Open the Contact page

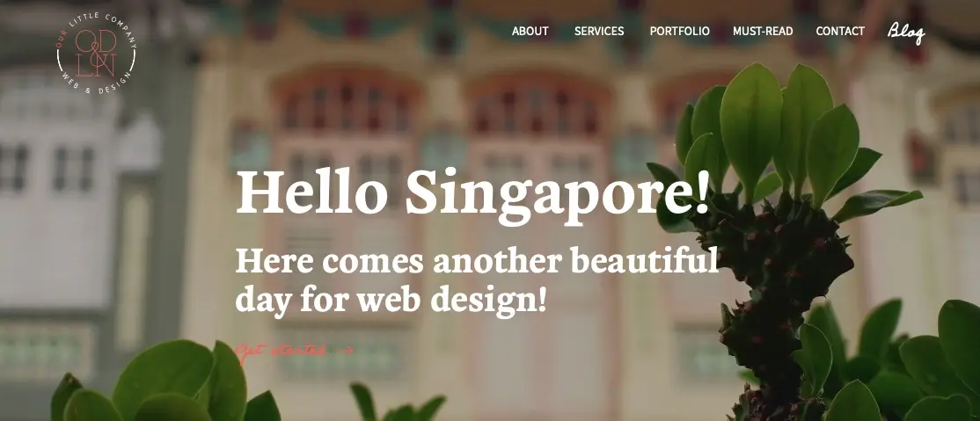coord(840,32)
